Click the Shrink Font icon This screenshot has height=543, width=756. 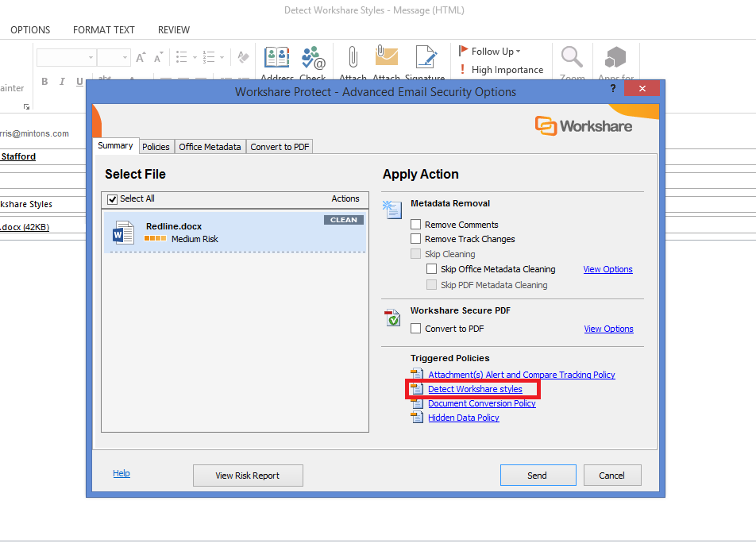pos(158,58)
